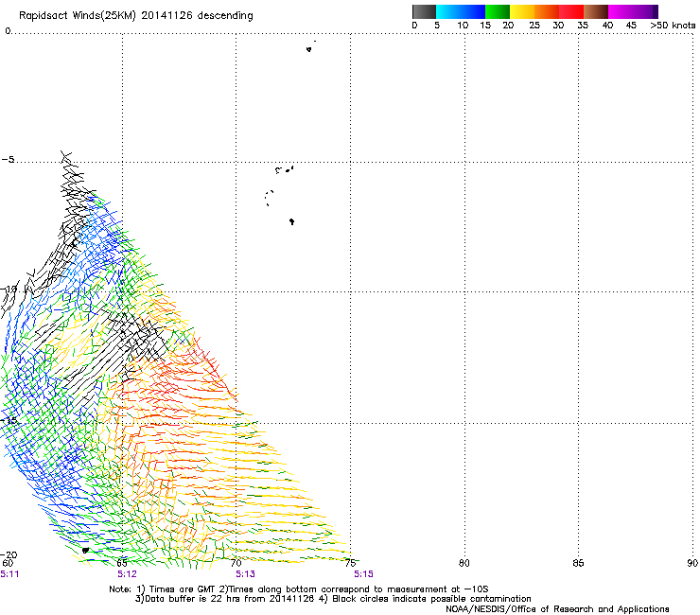Click the longitude label 75
Screen dimensions: 700x615
[350, 563]
